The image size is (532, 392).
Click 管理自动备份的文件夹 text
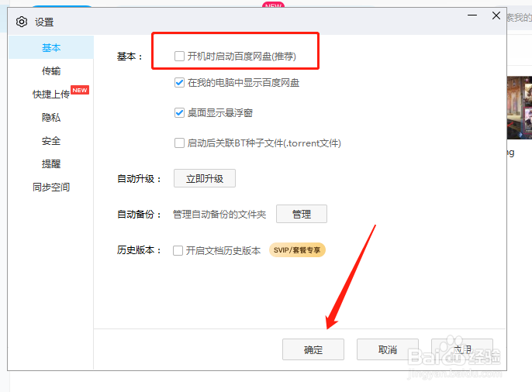(x=219, y=214)
